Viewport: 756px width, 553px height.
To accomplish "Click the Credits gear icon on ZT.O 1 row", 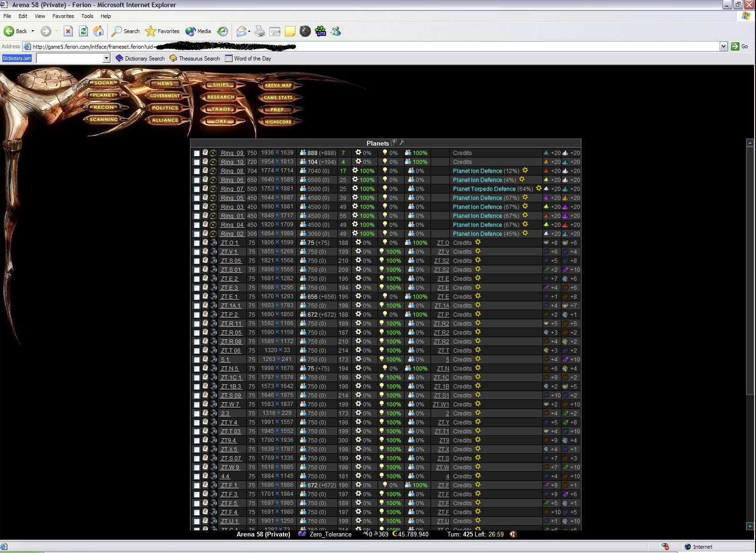I will [x=478, y=242].
